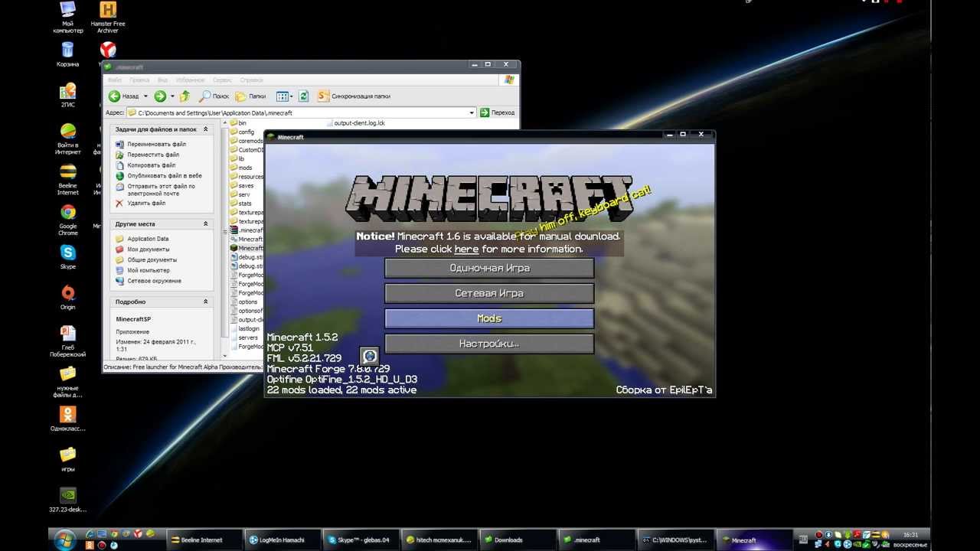Switch to Beeline Internet taskbar button
Image resolution: width=980 pixels, height=551 pixels.
(x=204, y=540)
